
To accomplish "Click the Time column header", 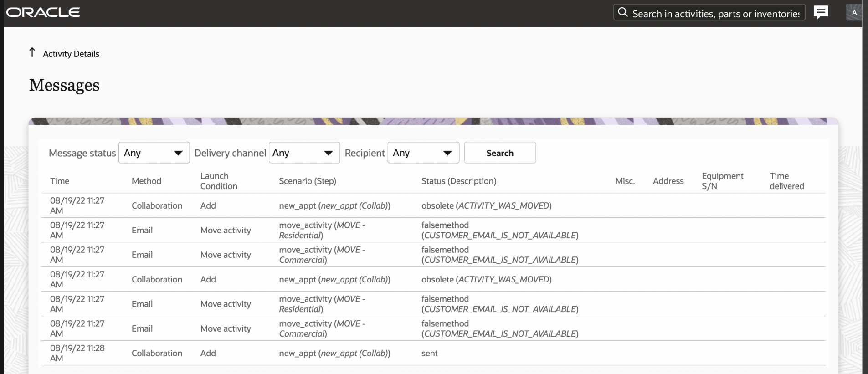I will click(x=60, y=181).
